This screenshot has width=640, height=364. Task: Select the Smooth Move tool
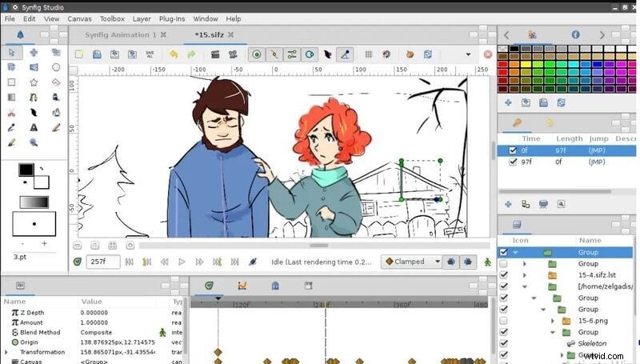34,52
